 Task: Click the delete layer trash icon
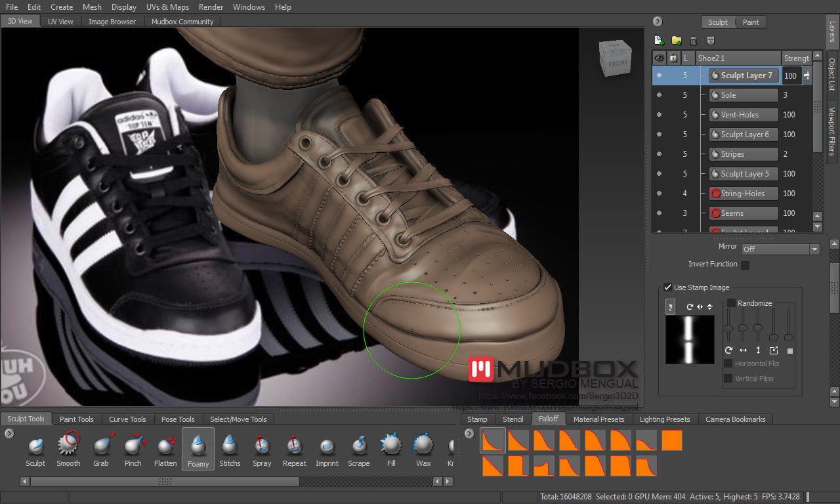693,41
